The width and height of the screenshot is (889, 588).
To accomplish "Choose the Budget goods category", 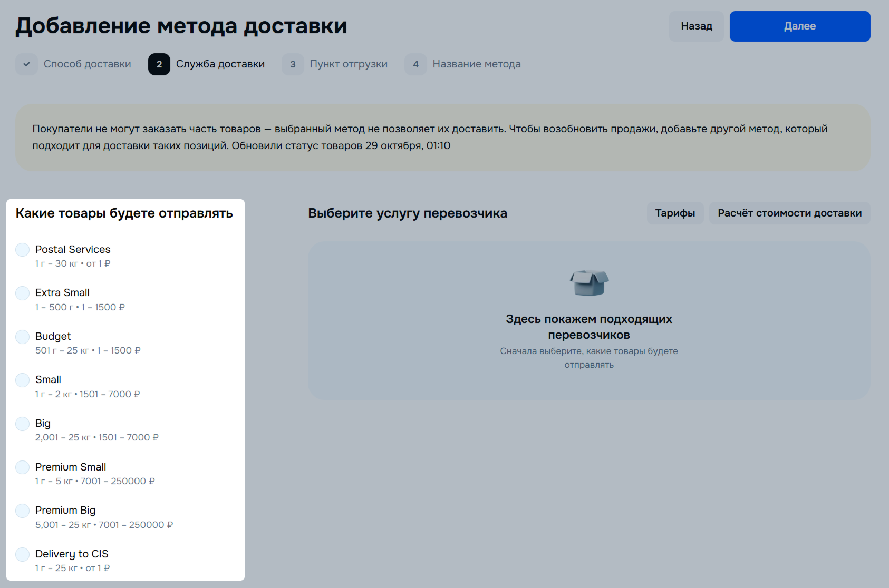I will pos(23,337).
